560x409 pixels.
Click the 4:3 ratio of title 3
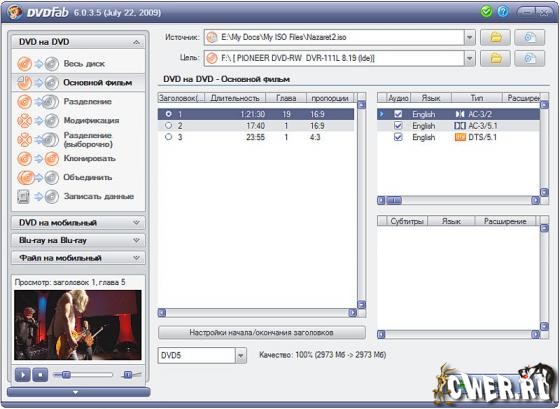pyautogui.click(x=315, y=137)
